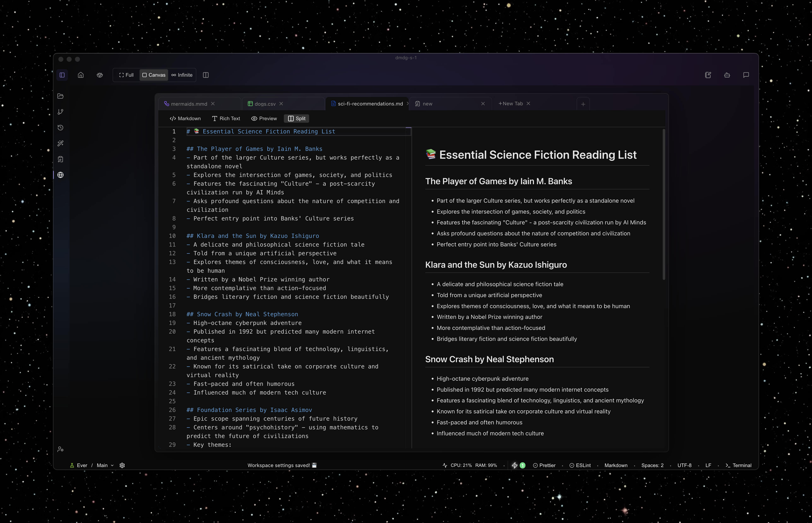Open the Terminal from status bar
812x523 pixels.
(x=738, y=465)
